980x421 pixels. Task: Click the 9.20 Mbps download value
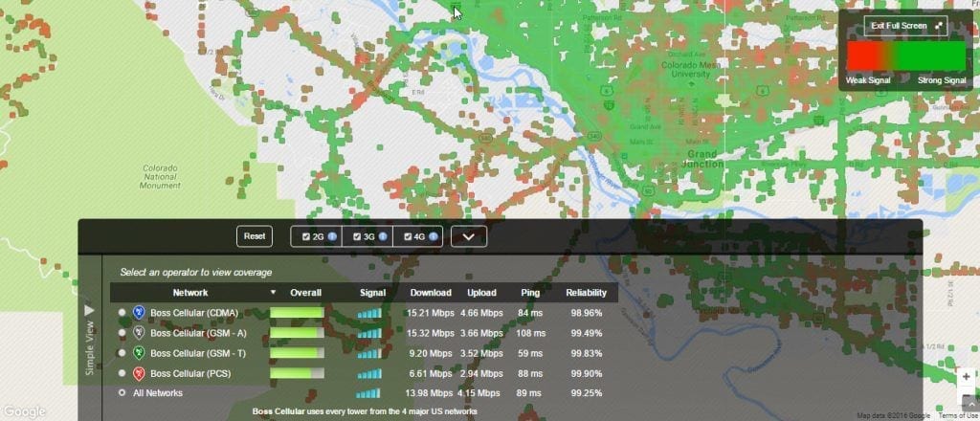click(431, 353)
